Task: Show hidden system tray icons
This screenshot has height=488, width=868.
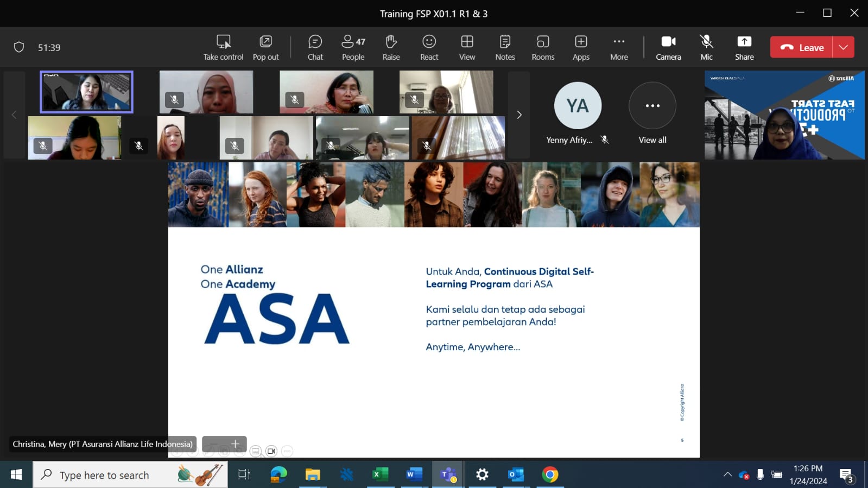Action: pyautogui.click(x=727, y=475)
